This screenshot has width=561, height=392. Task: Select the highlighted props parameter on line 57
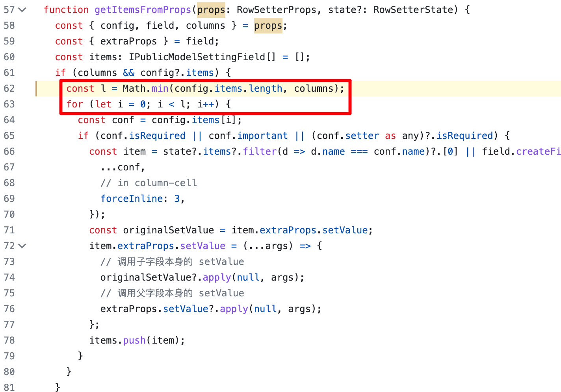pos(211,9)
